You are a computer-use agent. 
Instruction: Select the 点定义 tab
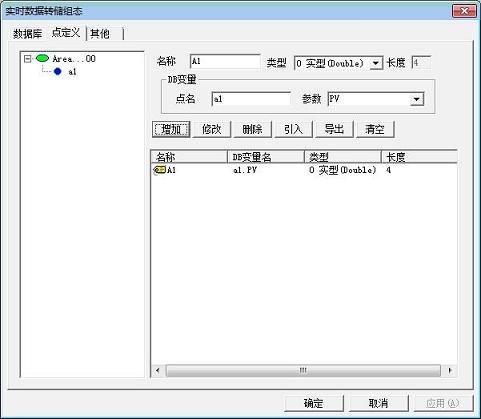[66, 33]
